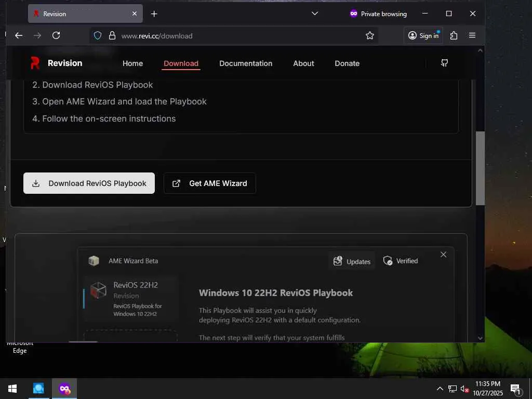
Task: Click the forward navigation arrow
Action: pos(37,36)
